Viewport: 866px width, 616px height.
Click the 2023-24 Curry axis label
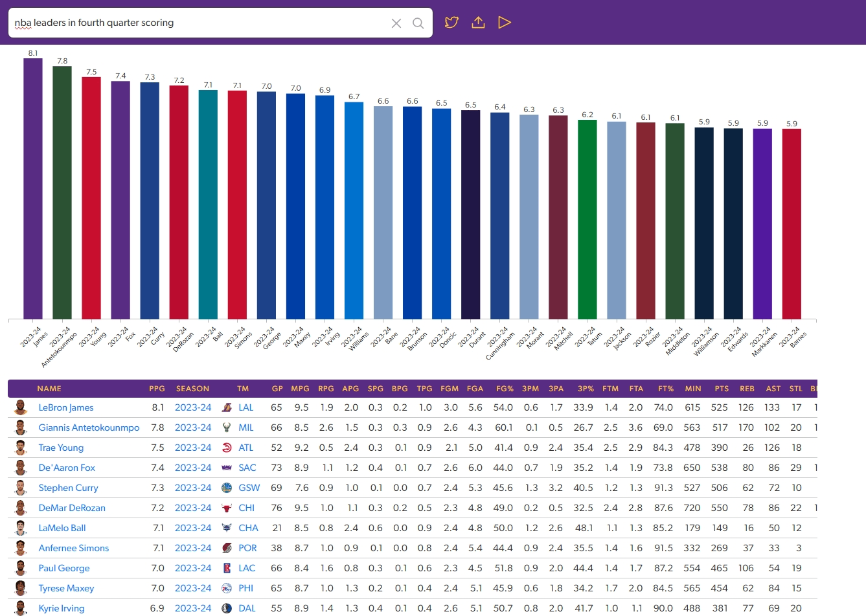[152, 337]
